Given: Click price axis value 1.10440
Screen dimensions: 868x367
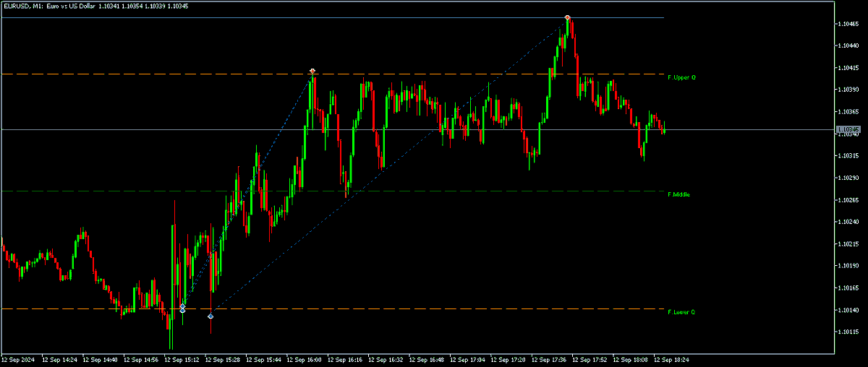Looking at the screenshot, I should pos(848,46).
